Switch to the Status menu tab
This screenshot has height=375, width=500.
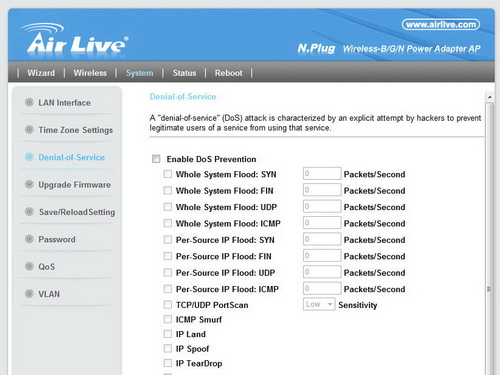[184, 73]
